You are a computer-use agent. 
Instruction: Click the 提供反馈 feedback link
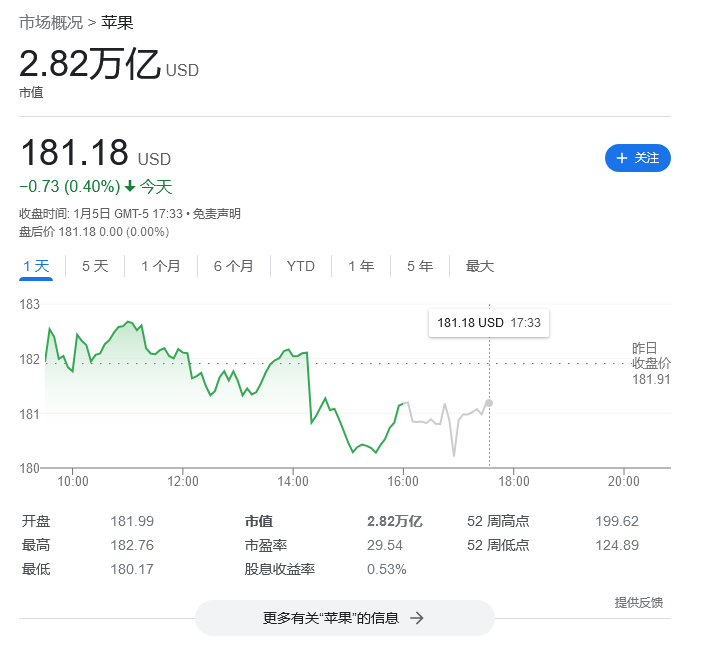[x=639, y=602]
